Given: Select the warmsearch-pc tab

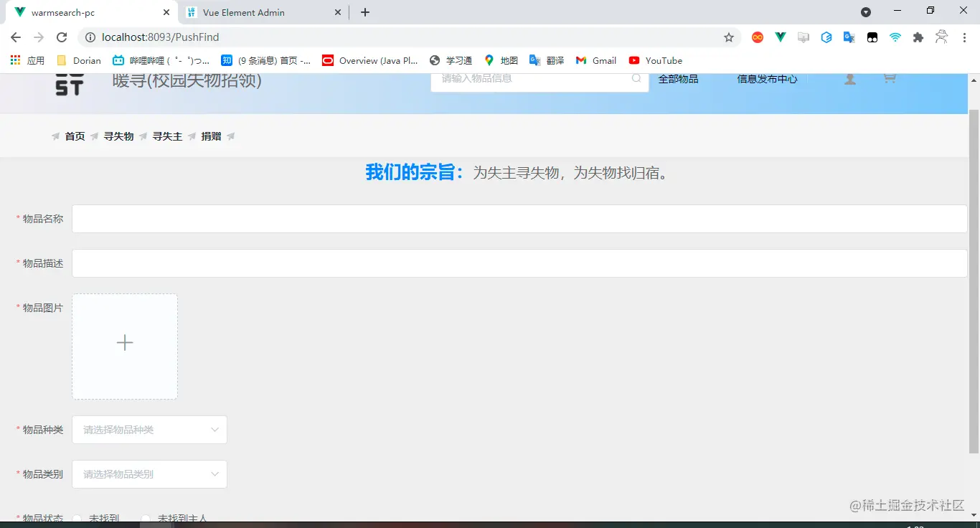Looking at the screenshot, I should point(92,12).
